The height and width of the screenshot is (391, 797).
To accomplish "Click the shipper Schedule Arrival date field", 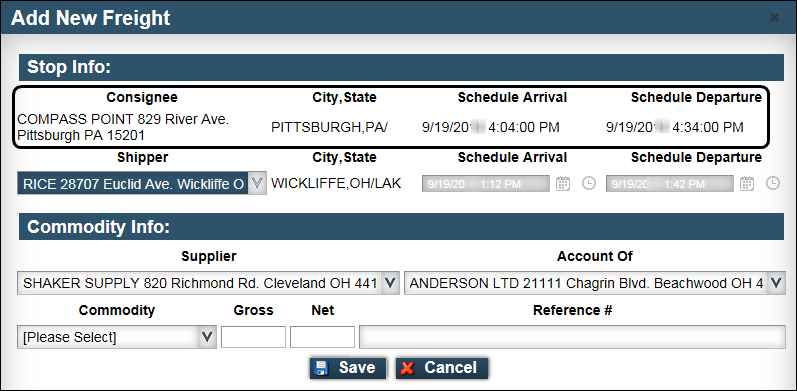I will (x=485, y=184).
